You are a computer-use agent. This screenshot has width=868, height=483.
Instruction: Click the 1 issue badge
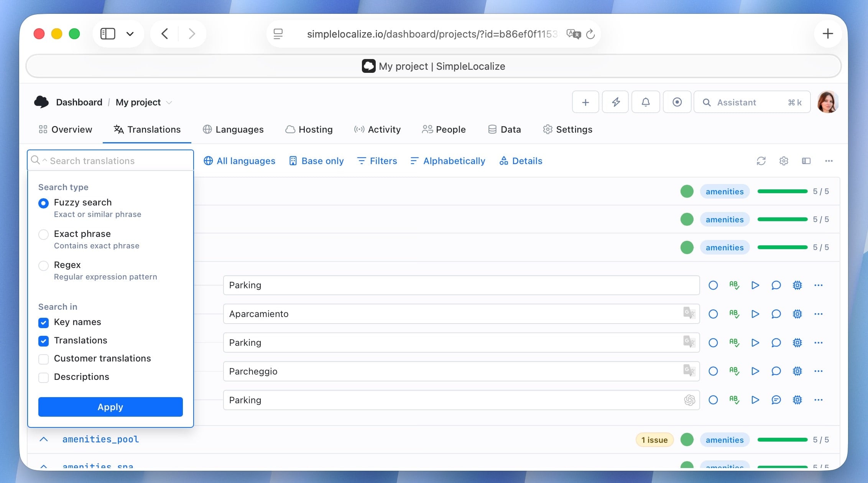pos(654,440)
